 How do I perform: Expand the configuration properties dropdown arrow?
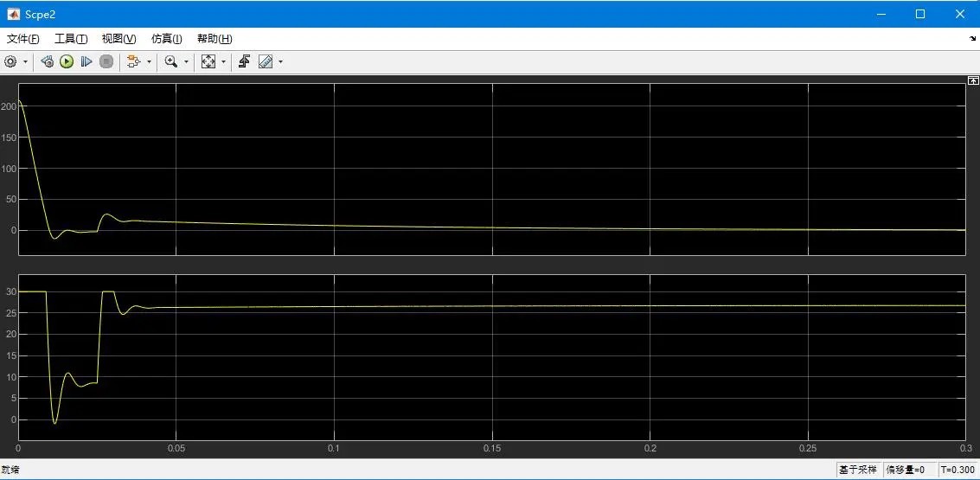(x=25, y=62)
